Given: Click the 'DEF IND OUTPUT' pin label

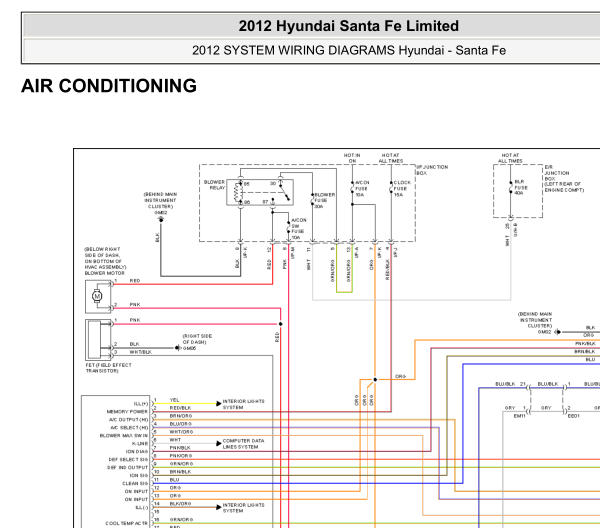Looking at the screenshot, I should pyautogui.click(x=127, y=468).
